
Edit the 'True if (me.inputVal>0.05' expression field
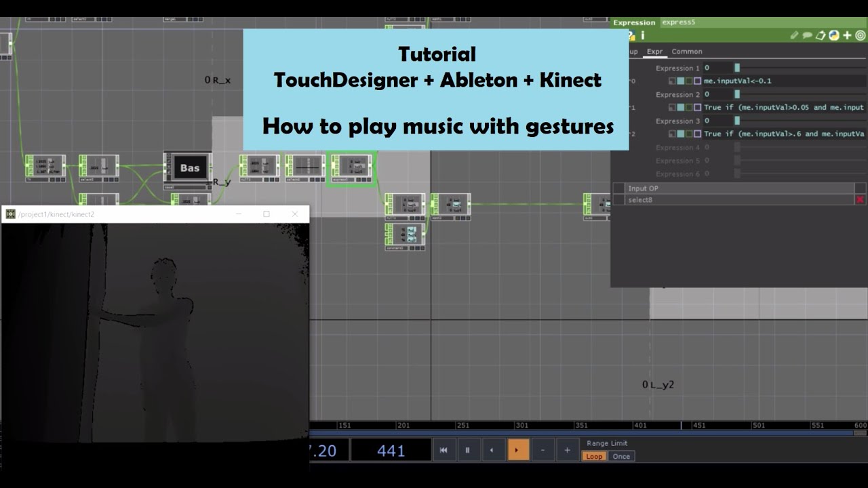click(x=785, y=107)
